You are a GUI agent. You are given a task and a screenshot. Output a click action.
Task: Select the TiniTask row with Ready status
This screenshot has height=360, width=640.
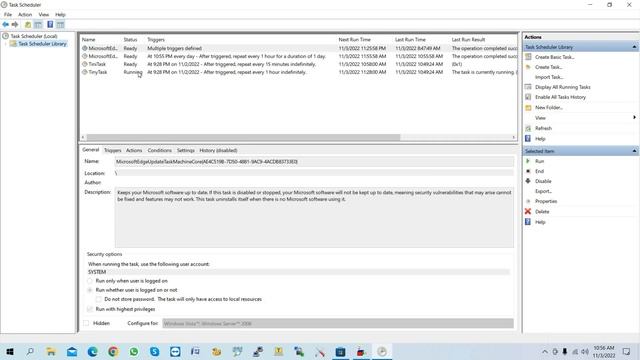[298, 64]
